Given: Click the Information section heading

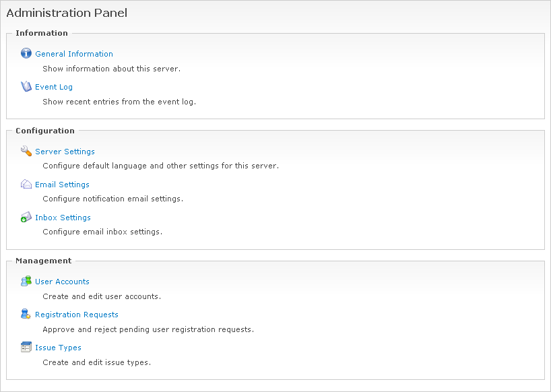Looking at the screenshot, I should tap(42, 33).
